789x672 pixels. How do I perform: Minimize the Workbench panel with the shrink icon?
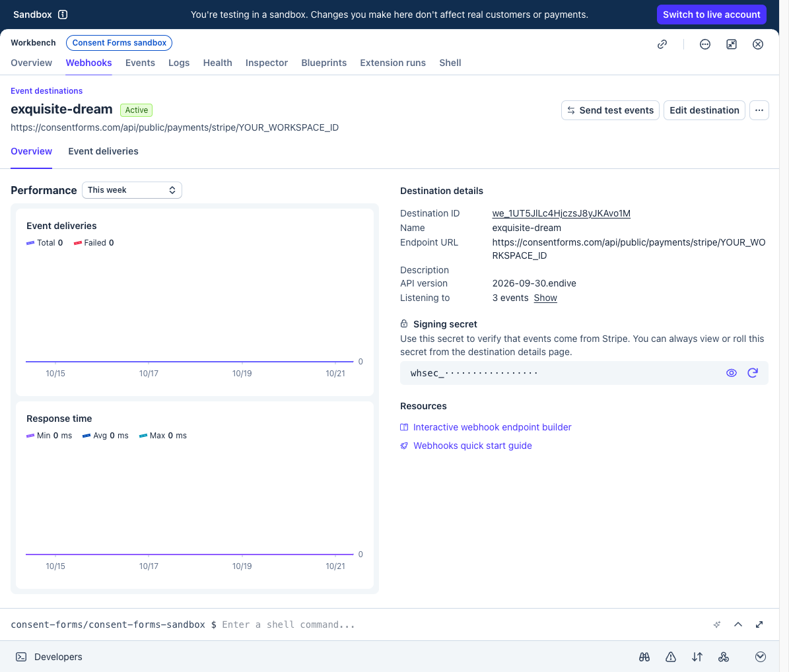[x=732, y=44]
